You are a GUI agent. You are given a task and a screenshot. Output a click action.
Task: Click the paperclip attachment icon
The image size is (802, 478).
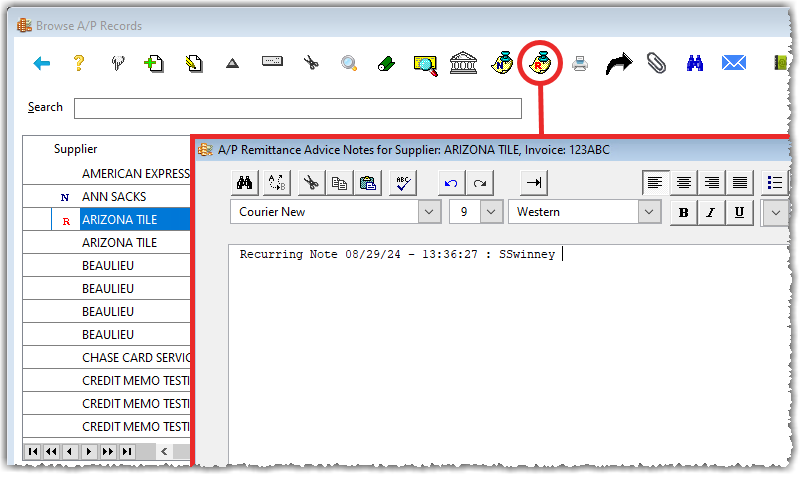coord(656,63)
